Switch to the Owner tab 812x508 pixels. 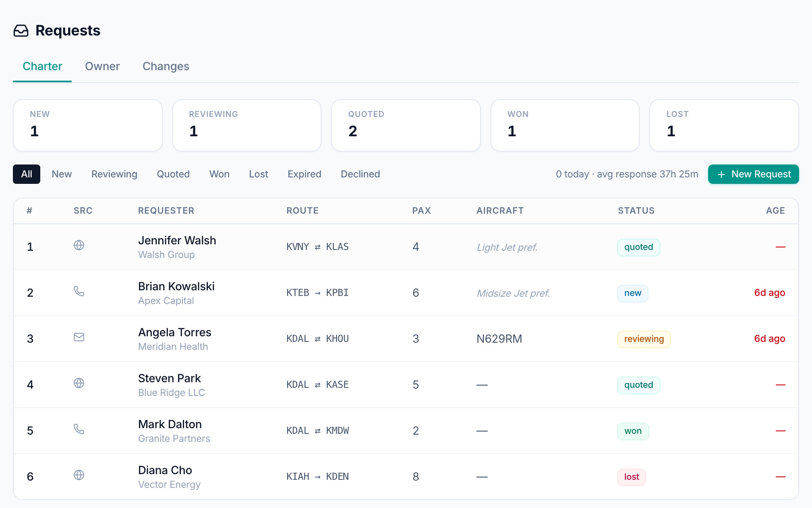coord(102,66)
